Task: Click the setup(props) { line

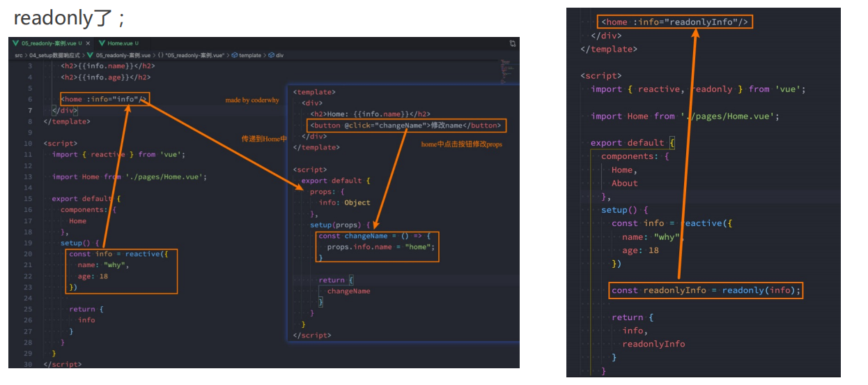Action: click(340, 225)
